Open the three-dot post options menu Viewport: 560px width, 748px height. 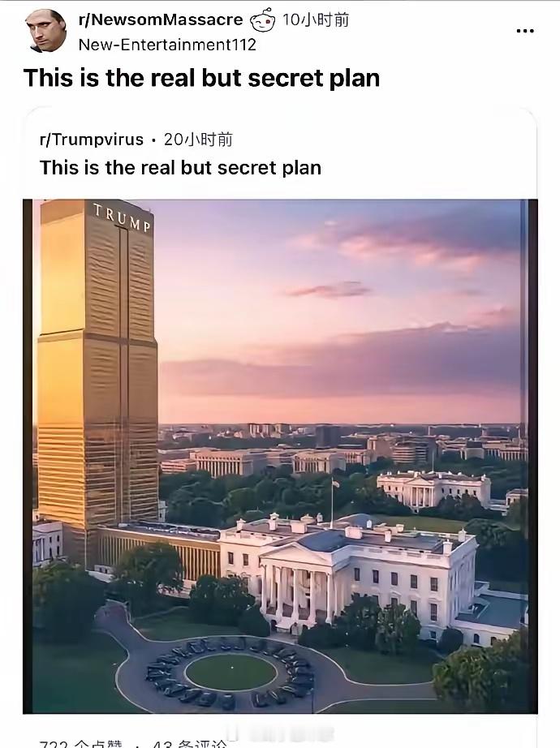pyautogui.click(x=525, y=31)
